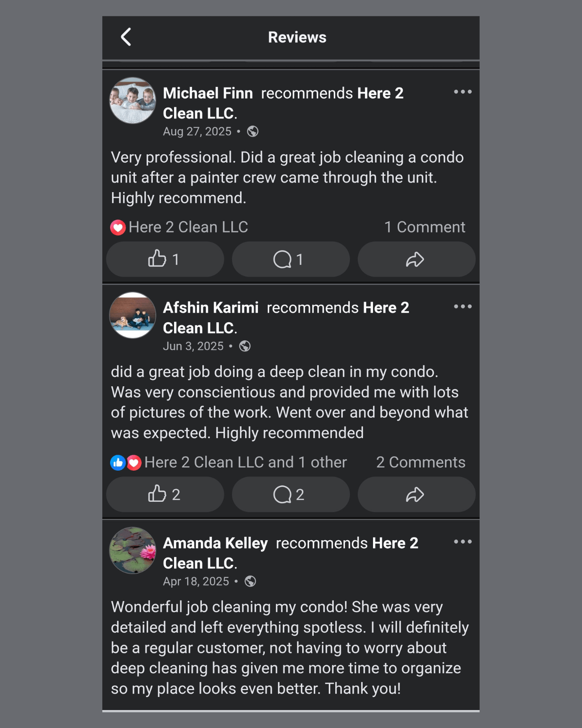This screenshot has width=582, height=728.
Task: Open Amanda Kelley's water lily avatar
Action: (x=132, y=550)
